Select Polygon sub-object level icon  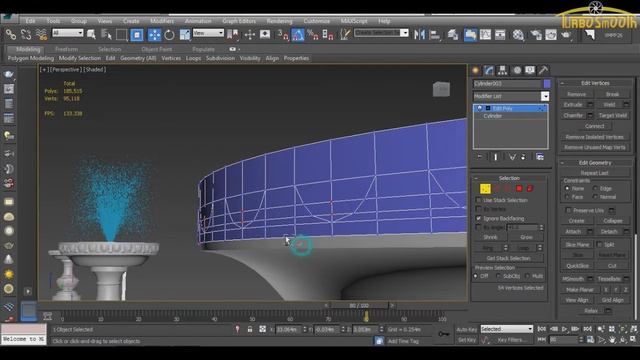click(519, 189)
